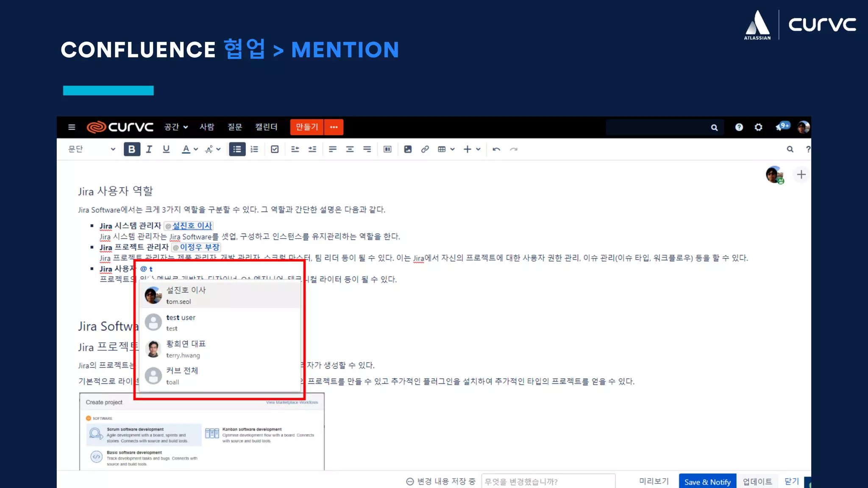Screen dimensions: 868x488
Task: Expand text color dropdown arrow
Action: click(196, 149)
